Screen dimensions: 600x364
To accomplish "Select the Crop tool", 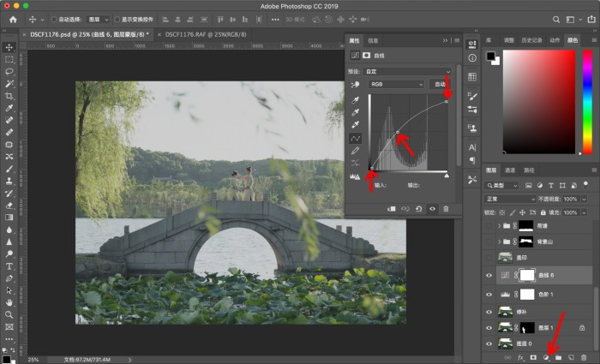I will 9,96.
